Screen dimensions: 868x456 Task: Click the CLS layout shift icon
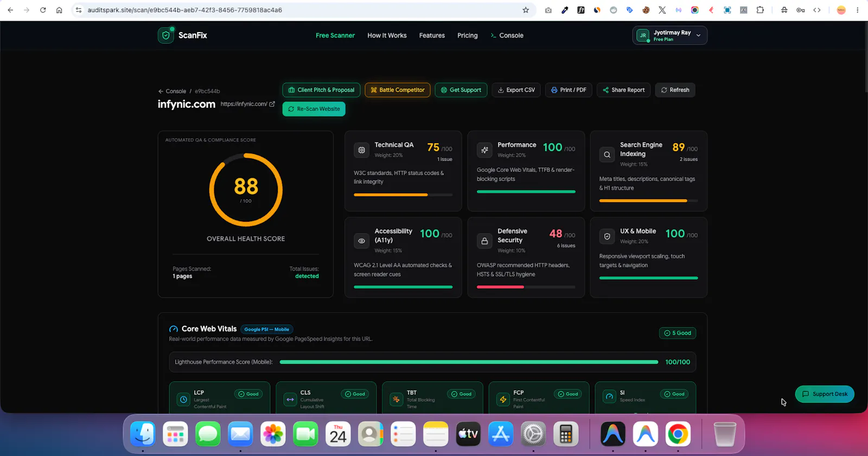[x=290, y=400]
